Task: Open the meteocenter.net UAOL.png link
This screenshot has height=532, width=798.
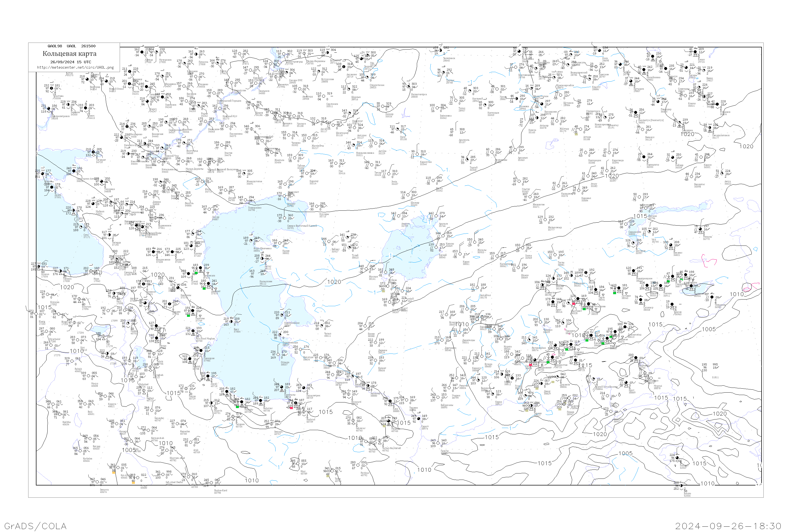Action: click(75, 68)
